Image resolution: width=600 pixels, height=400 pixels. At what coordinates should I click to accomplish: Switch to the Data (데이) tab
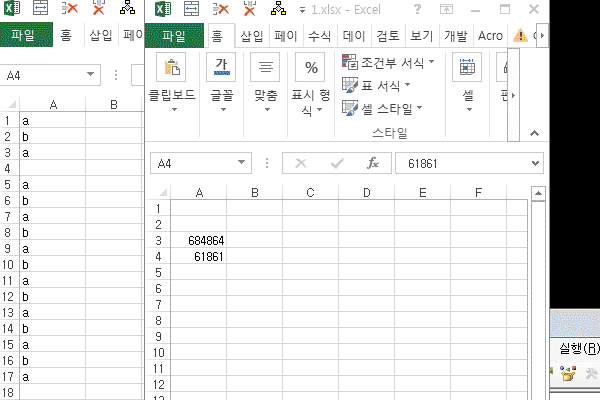pos(354,36)
